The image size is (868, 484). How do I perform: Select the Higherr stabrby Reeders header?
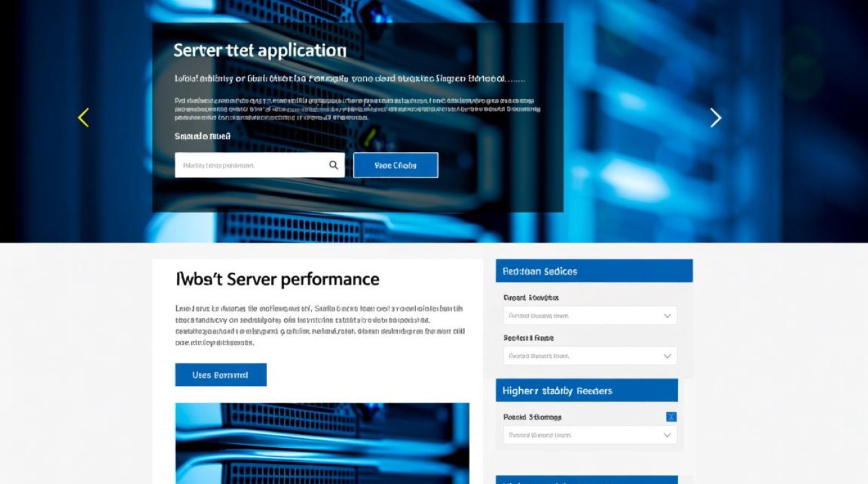pos(586,390)
